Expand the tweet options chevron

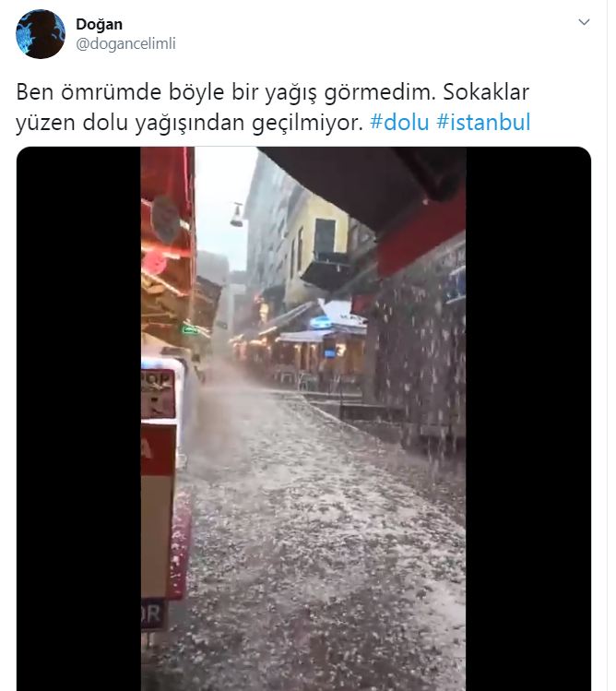click(x=584, y=22)
